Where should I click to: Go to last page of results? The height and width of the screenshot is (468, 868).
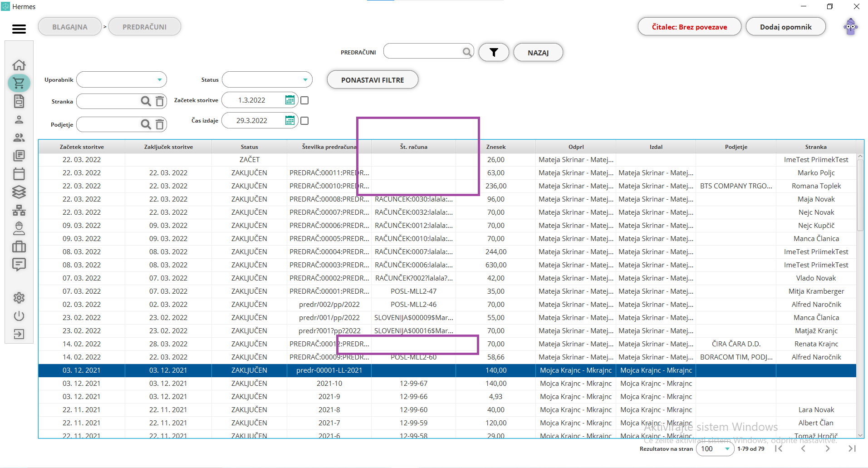click(x=852, y=448)
